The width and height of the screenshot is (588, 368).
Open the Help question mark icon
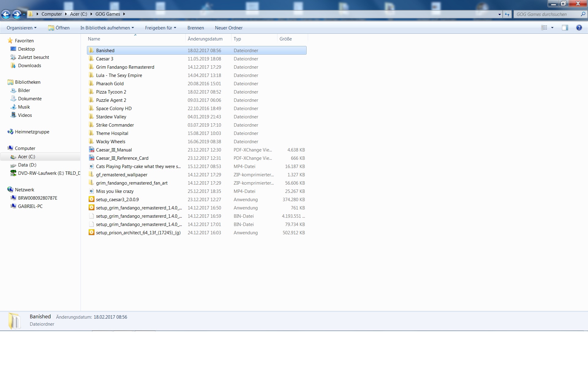(x=579, y=28)
